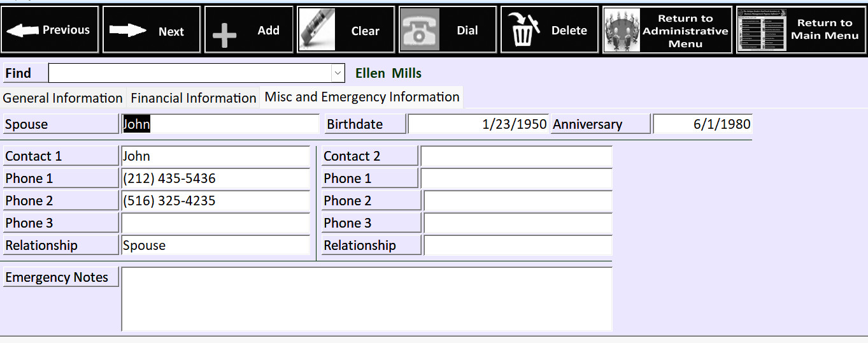Click the Return to Main Menu thumbnail
This screenshot has width=868, height=343.
[761, 30]
